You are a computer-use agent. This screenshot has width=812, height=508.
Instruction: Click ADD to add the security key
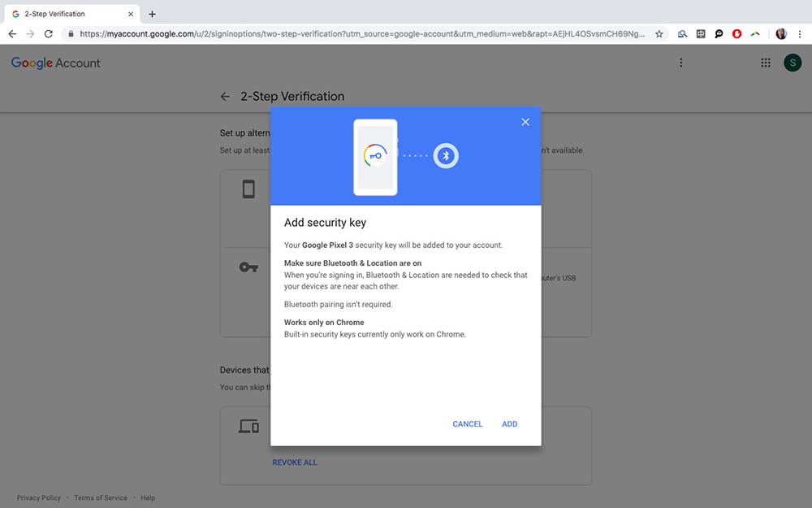[x=510, y=424]
